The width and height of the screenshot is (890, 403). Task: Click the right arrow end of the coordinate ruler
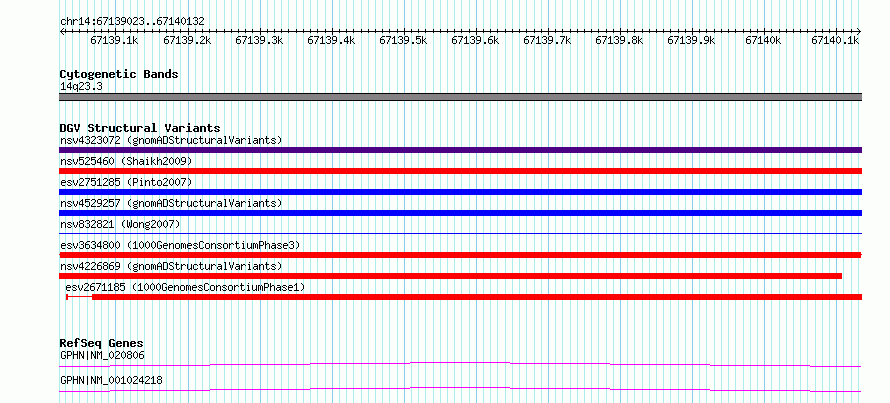pyautogui.click(x=859, y=31)
